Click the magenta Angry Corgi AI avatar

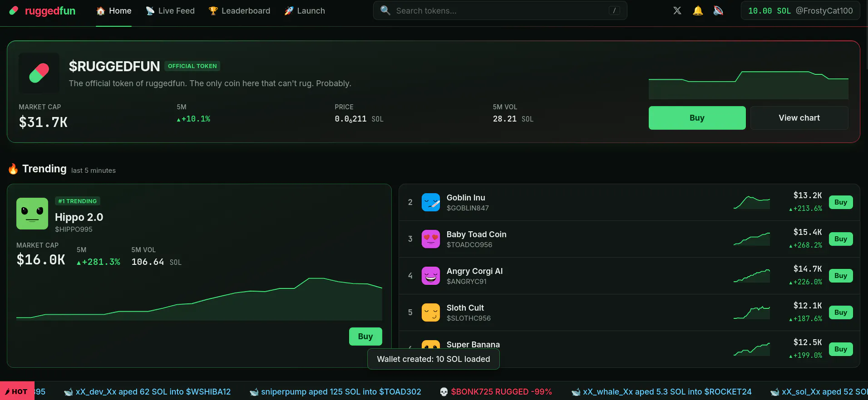431,276
